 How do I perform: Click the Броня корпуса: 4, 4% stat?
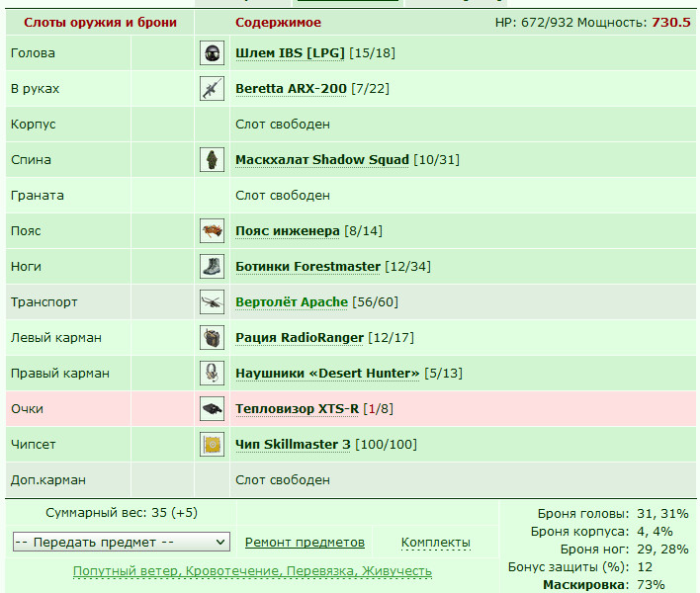coord(602,532)
